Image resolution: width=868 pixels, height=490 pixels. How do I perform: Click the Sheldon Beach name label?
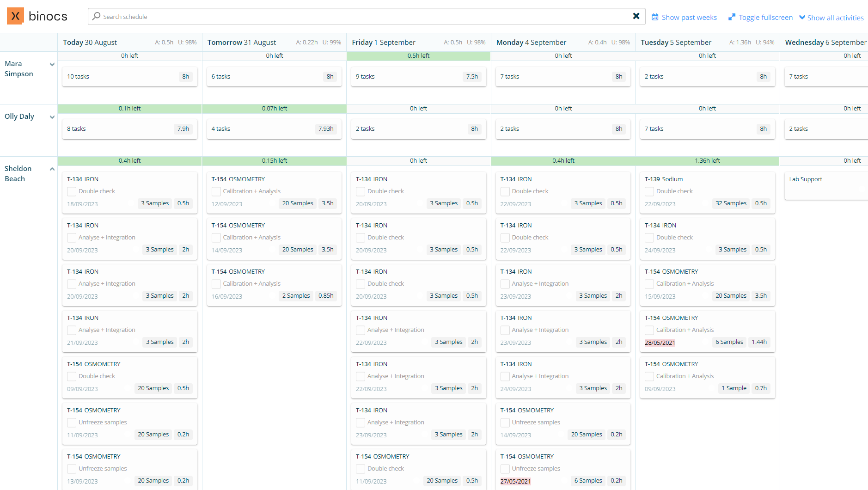pos(18,174)
